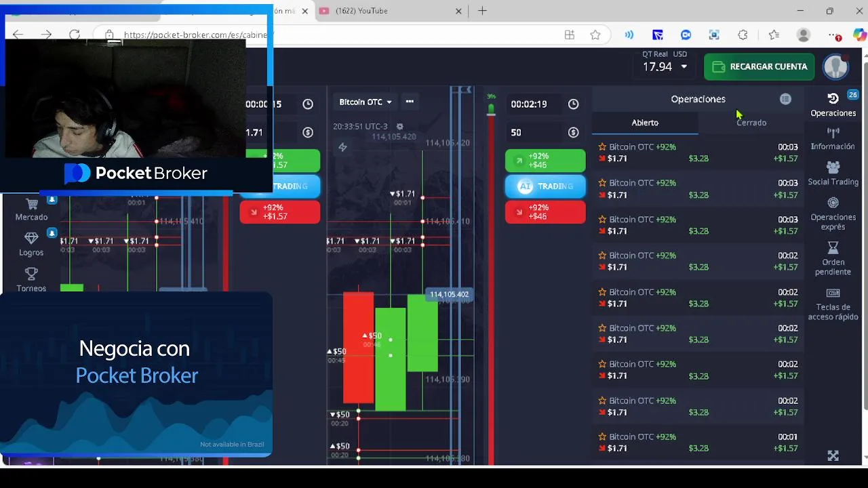Open Teclas de acceso rápido settings

[833, 304]
